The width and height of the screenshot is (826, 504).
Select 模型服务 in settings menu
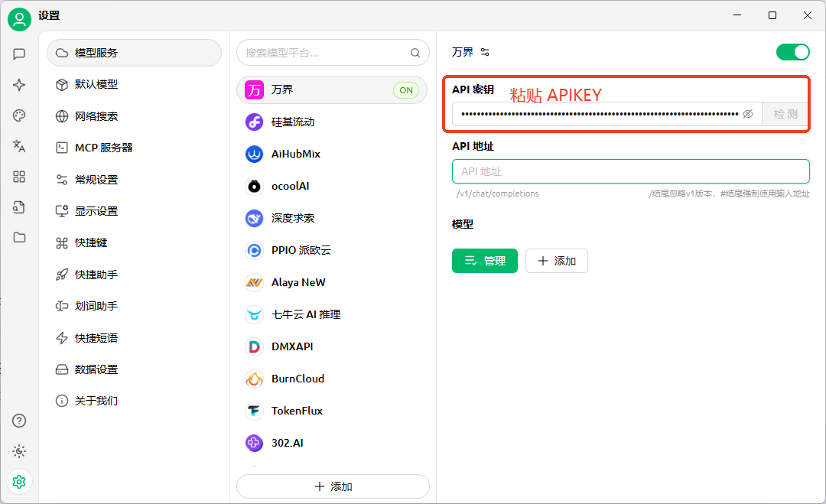pyautogui.click(x=135, y=53)
